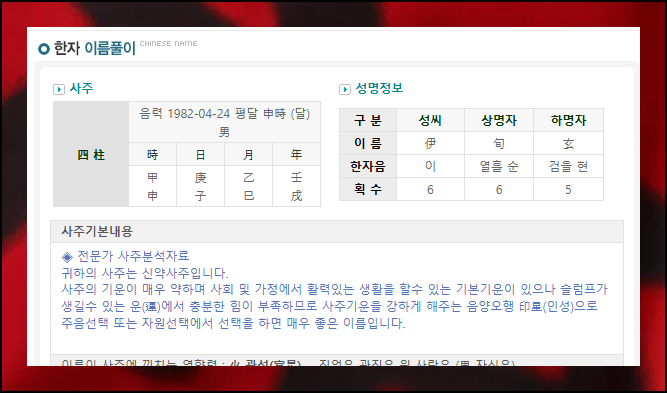The height and width of the screenshot is (393, 667).
Task: Click the 음력 1982-04-24 date line
Action: (x=225, y=114)
